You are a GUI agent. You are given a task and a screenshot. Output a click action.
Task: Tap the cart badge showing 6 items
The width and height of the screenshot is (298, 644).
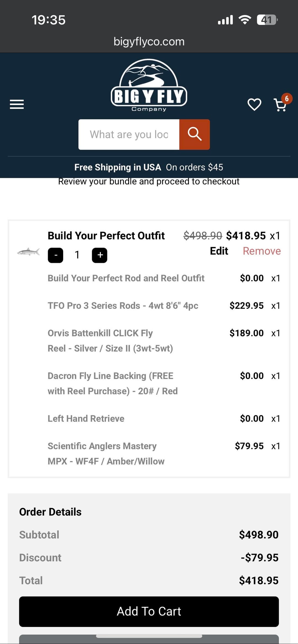(287, 98)
